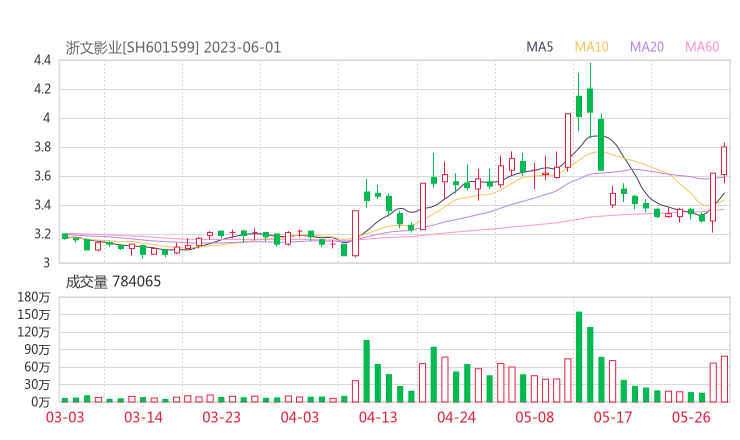
Task: Click the 3.4 price axis label
Action: point(42,205)
